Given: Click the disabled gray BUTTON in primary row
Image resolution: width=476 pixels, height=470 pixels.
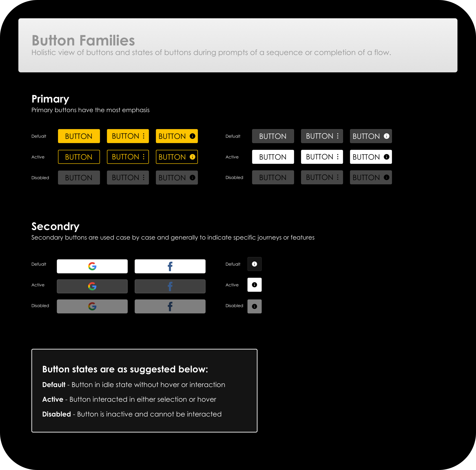Looking at the screenshot, I should [x=79, y=177].
